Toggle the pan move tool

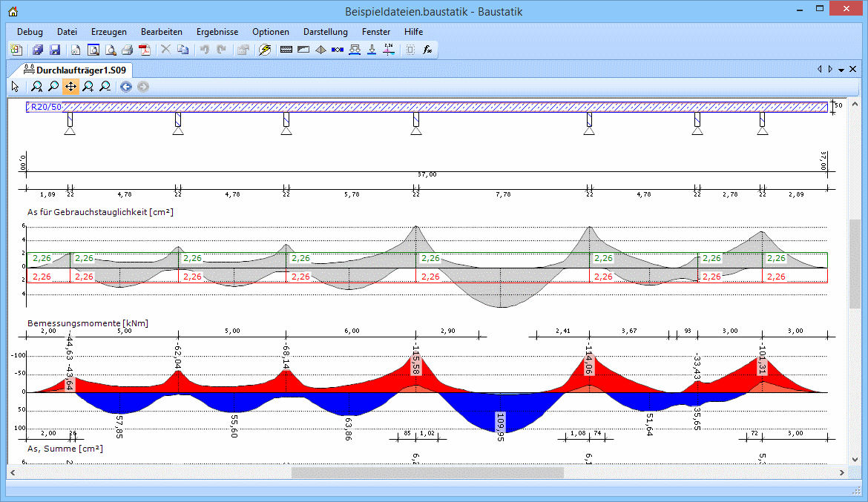point(70,87)
